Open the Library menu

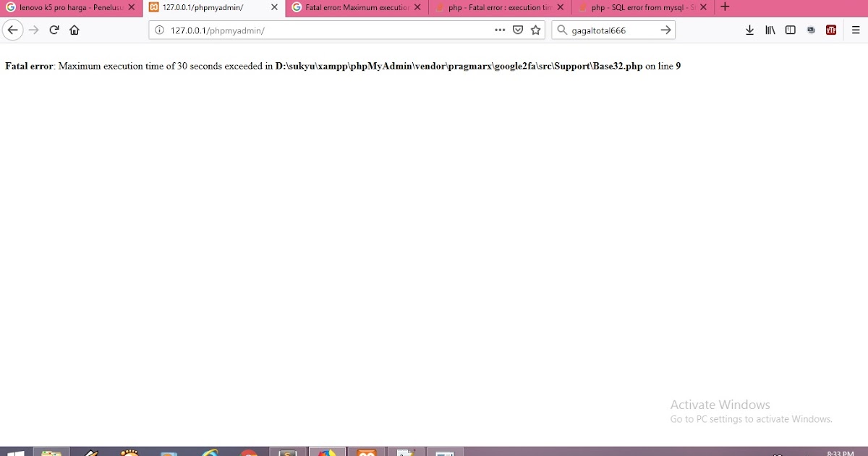click(x=770, y=30)
